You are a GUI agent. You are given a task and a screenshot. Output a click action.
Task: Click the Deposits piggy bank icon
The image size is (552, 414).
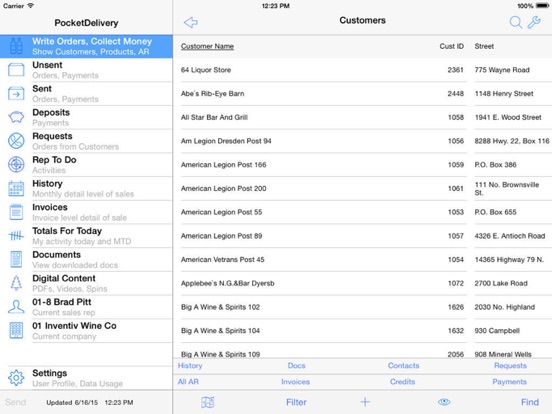coord(16,117)
